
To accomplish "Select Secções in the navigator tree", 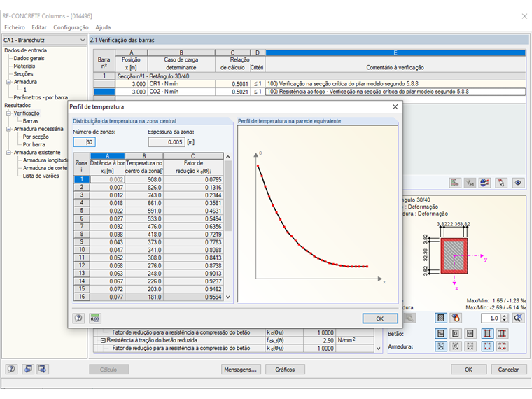I will tap(23, 74).
